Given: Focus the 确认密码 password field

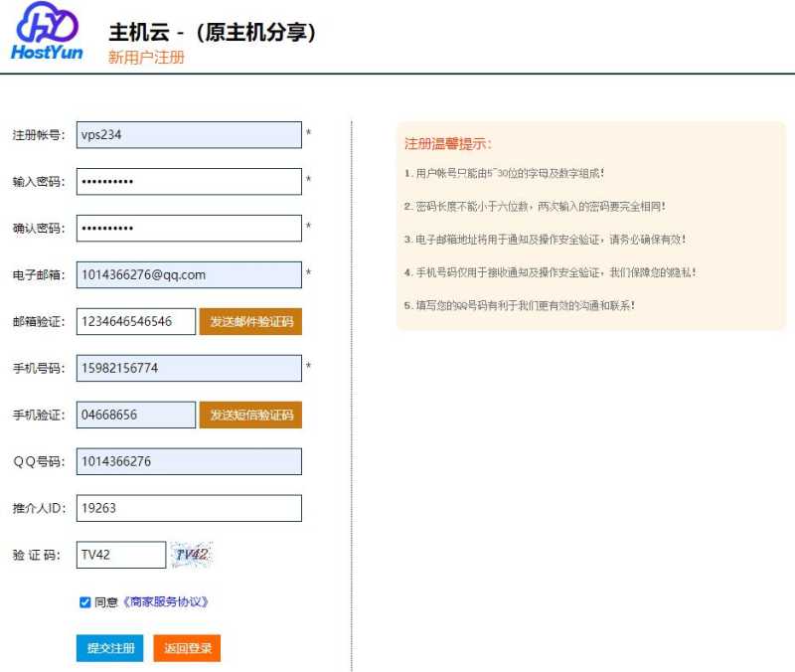Looking at the screenshot, I should tap(189, 229).
